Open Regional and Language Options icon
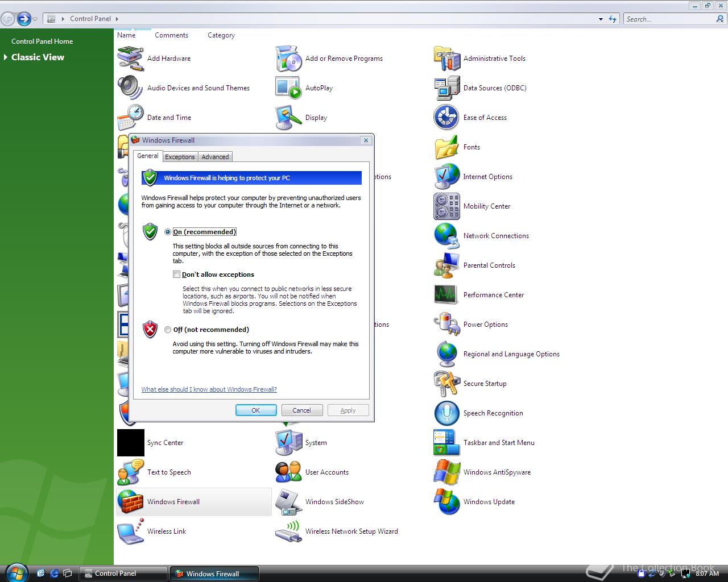Viewport: 728px width, 582px height. pyautogui.click(x=446, y=354)
